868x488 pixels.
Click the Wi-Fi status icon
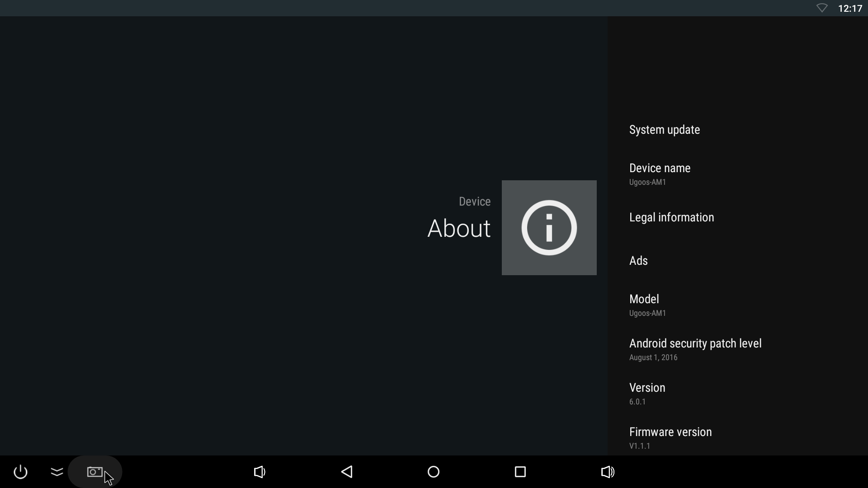(822, 8)
